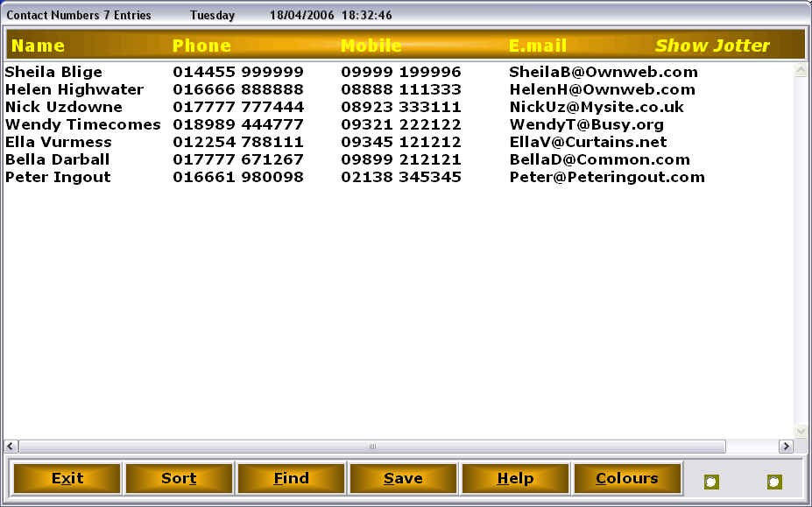The width and height of the screenshot is (812, 507).
Task: Click phone number 016666 888888
Action: 238,89
